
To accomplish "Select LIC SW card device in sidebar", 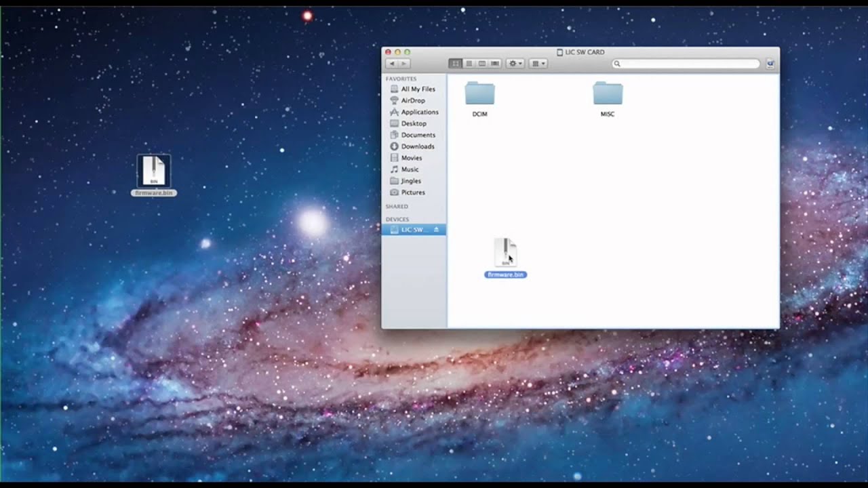I will [x=412, y=230].
